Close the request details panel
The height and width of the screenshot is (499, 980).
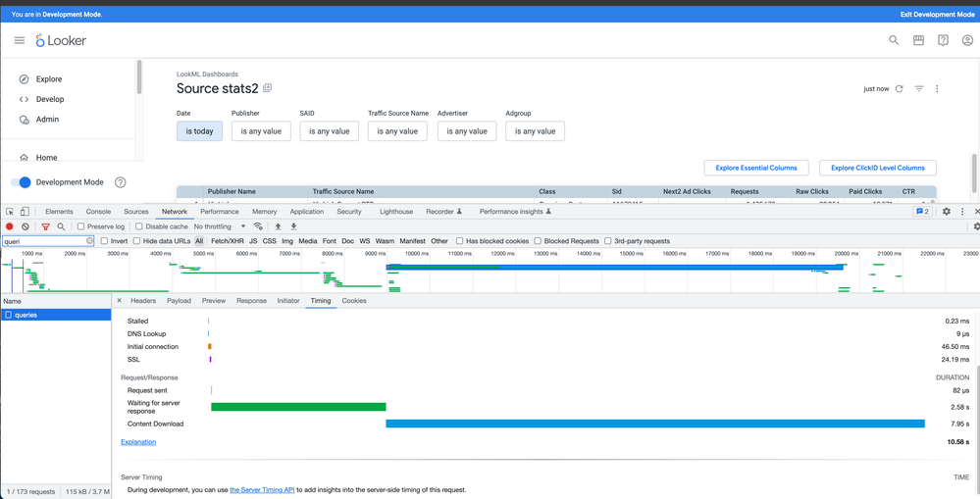[120, 300]
